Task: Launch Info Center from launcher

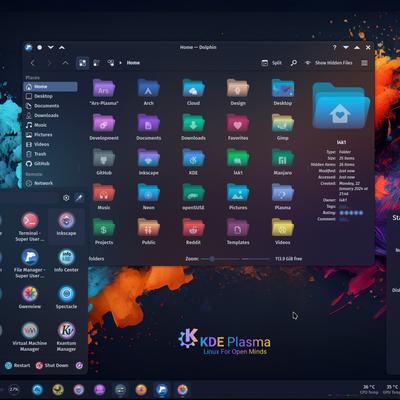Action: pyautogui.click(x=66, y=261)
